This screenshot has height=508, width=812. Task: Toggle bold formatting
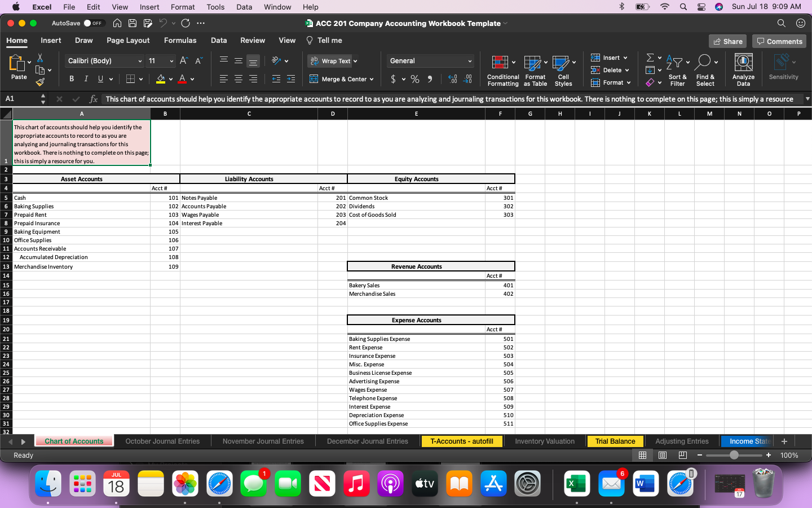coord(71,79)
